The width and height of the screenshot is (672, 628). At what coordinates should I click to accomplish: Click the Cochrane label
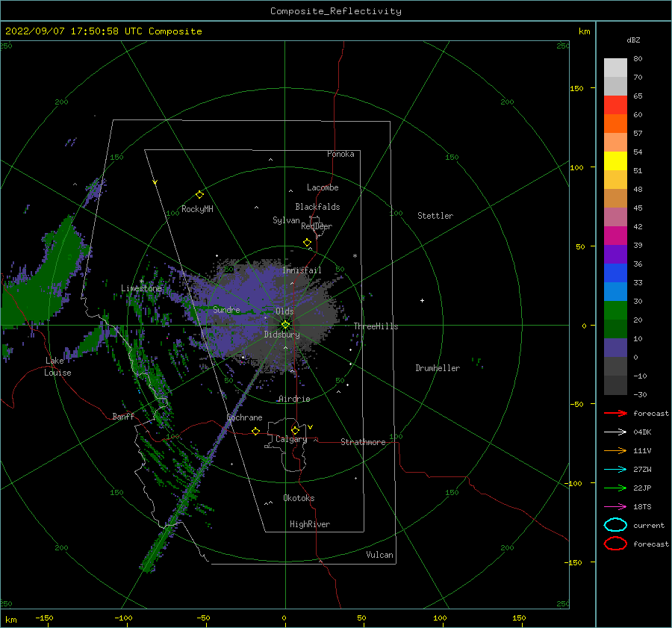(244, 417)
